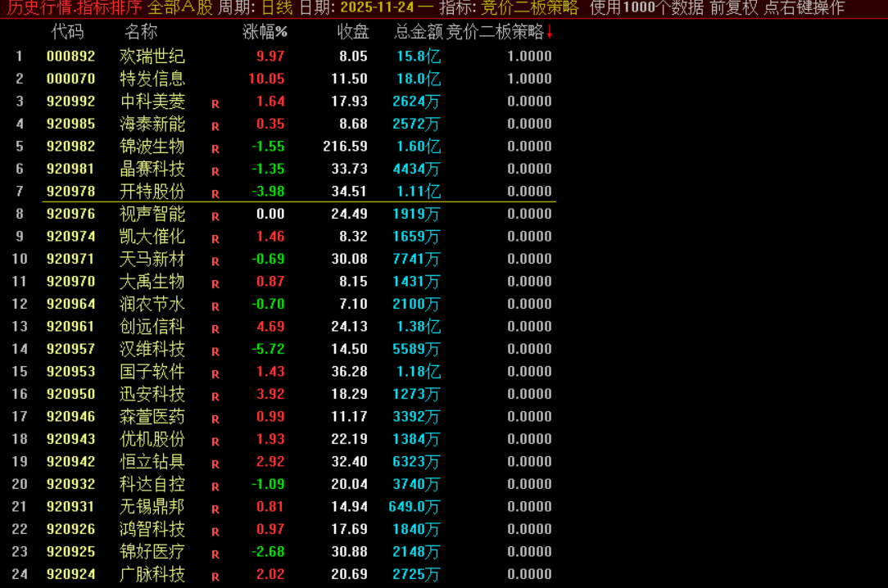Open stock code 000892
The image size is (888, 588).
(70, 57)
